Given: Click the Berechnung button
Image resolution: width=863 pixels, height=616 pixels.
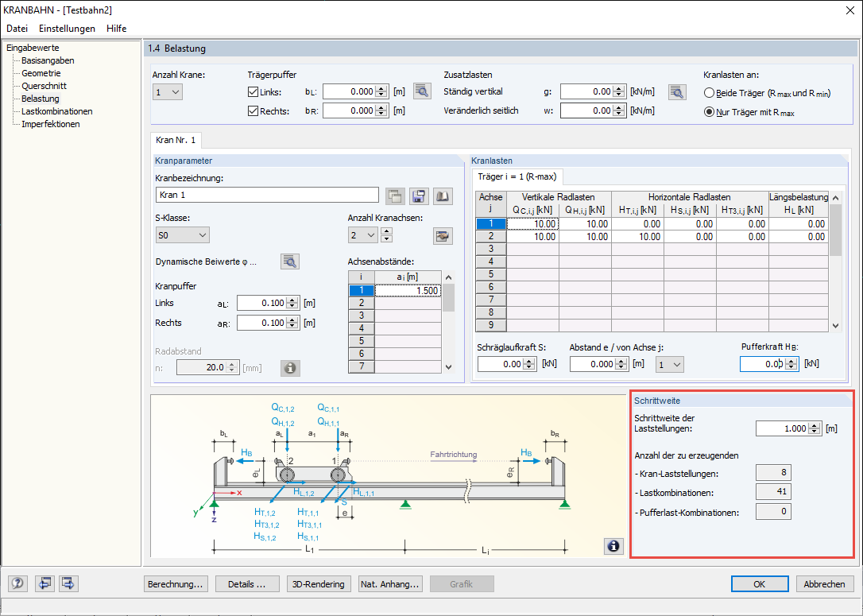Looking at the screenshot, I should (176, 583).
